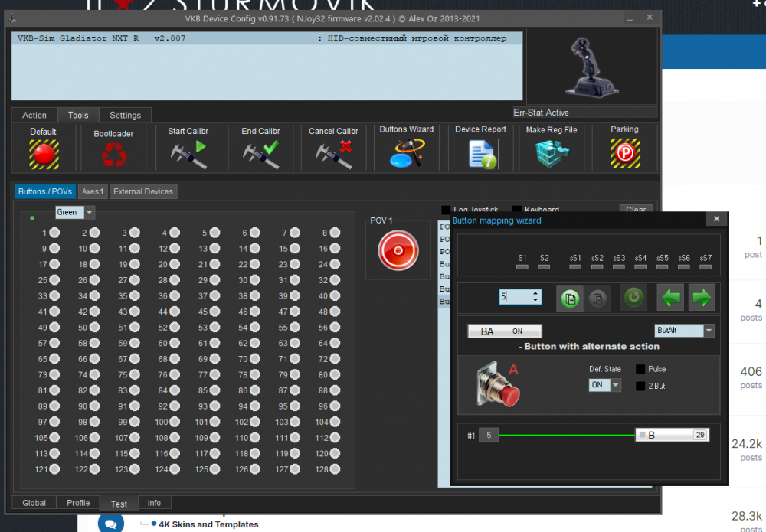Open the Green LED color dropdown
This screenshot has width=766, height=532.
[x=90, y=212]
